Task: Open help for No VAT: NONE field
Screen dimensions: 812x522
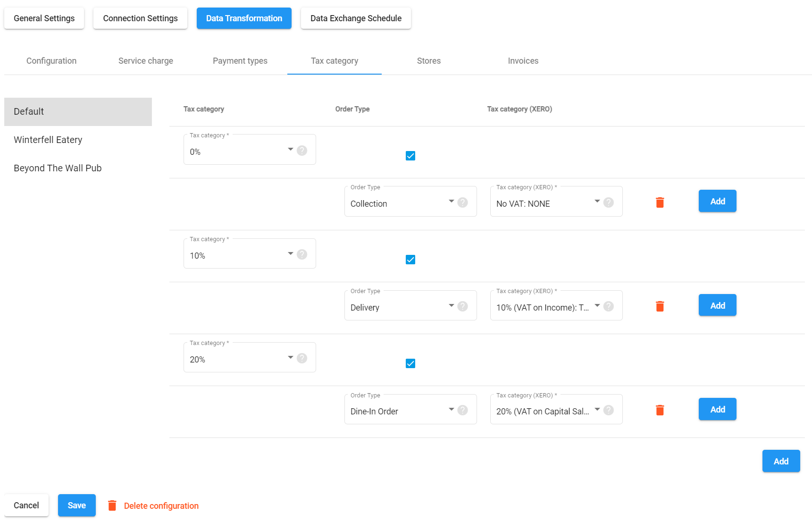Action: (609, 202)
